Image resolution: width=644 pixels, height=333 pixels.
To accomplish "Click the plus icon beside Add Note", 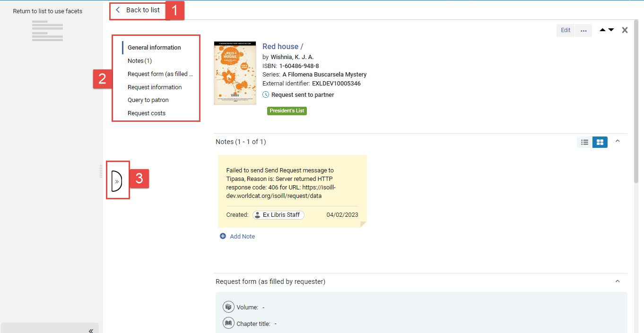I will (223, 236).
